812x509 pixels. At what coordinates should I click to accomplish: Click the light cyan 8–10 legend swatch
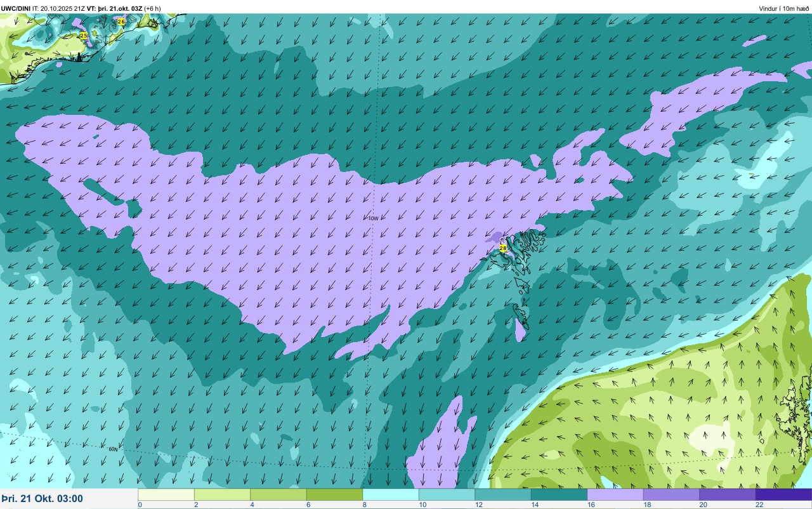tap(391, 494)
